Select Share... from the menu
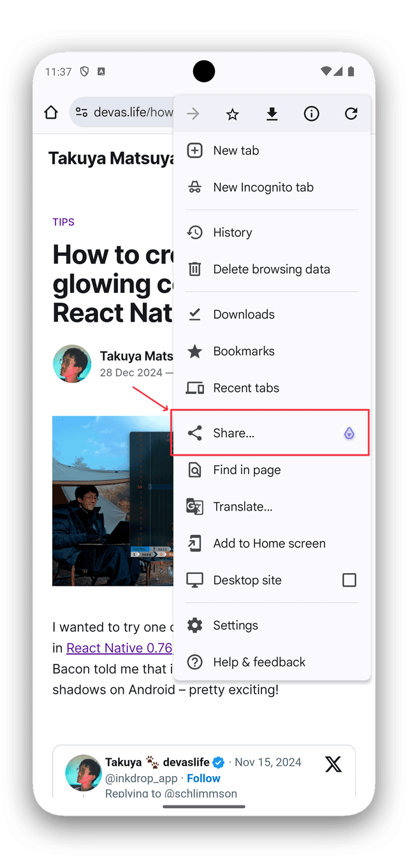 pos(233,433)
